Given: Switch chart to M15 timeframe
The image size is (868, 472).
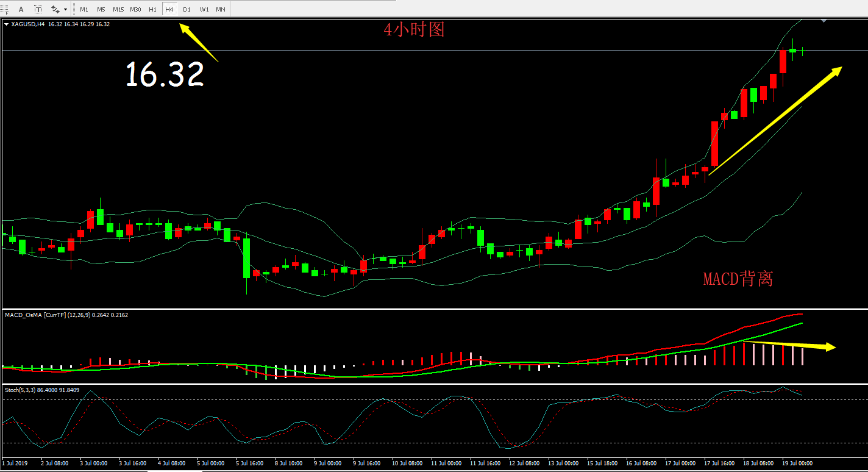Looking at the screenshot, I should (118, 9).
